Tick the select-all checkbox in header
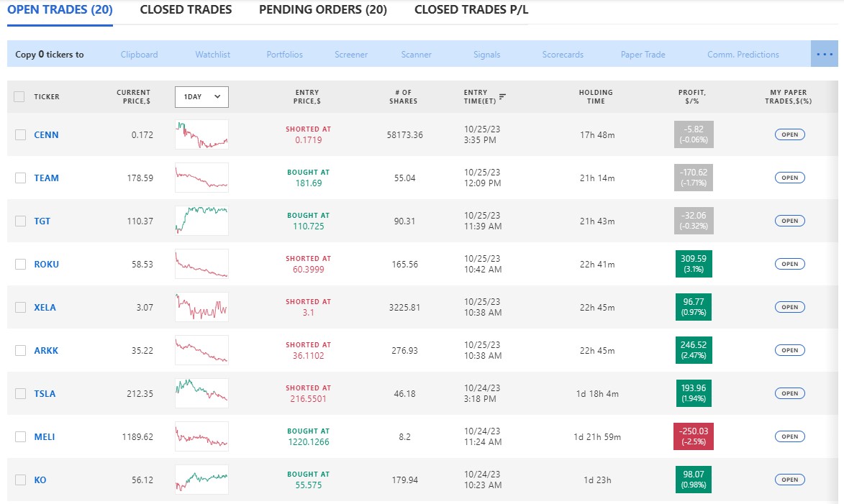Screen dimensions: 844x504 coord(19,97)
